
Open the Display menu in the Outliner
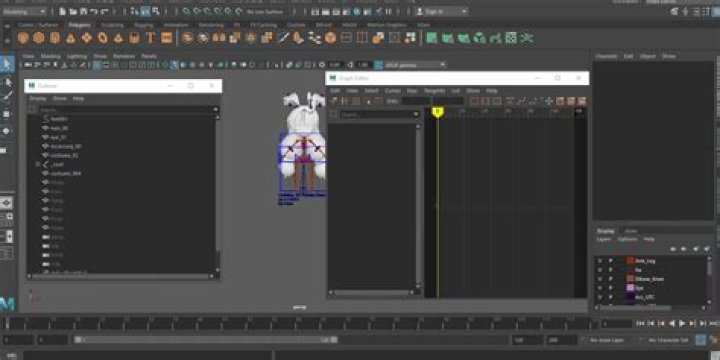point(38,99)
